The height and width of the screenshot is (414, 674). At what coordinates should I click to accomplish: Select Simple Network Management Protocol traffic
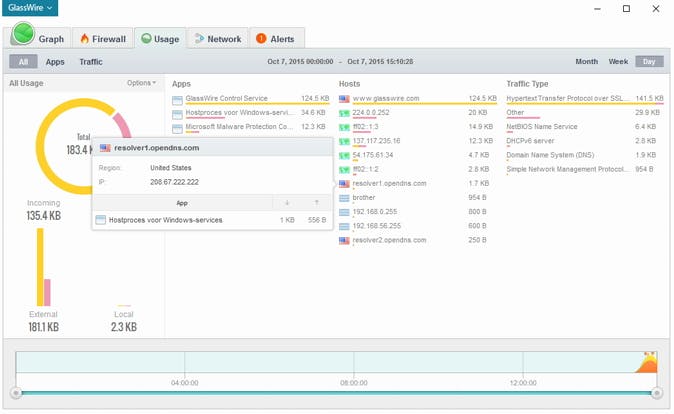[x=585, y=170]
